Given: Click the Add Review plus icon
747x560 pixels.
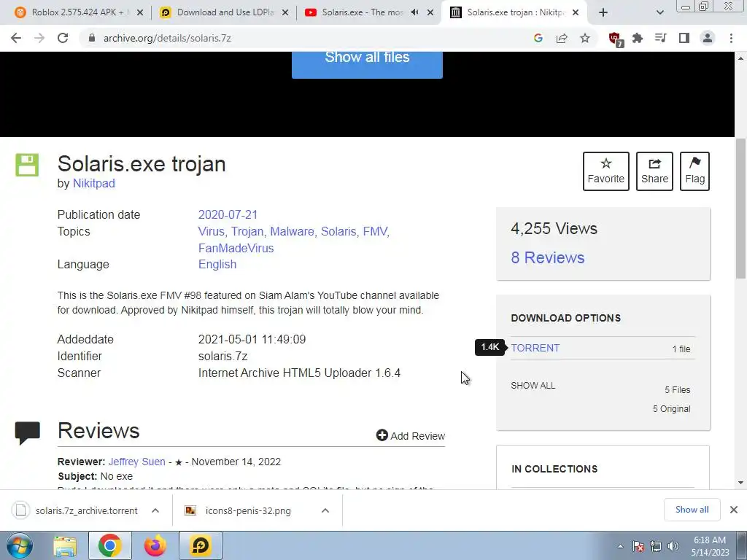Looking at the screenshot, I should point(382,435).
